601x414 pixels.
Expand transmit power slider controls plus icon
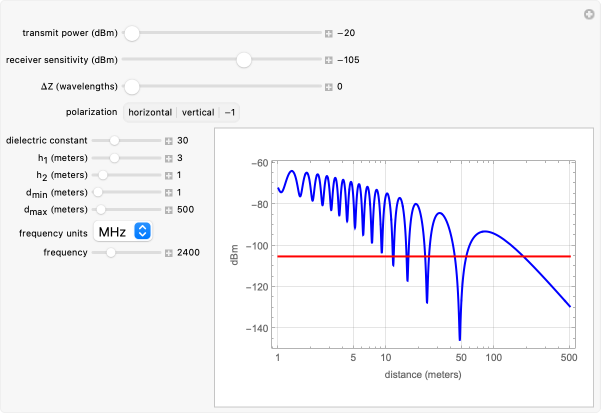pyautogui.click(x=329, y=33)
